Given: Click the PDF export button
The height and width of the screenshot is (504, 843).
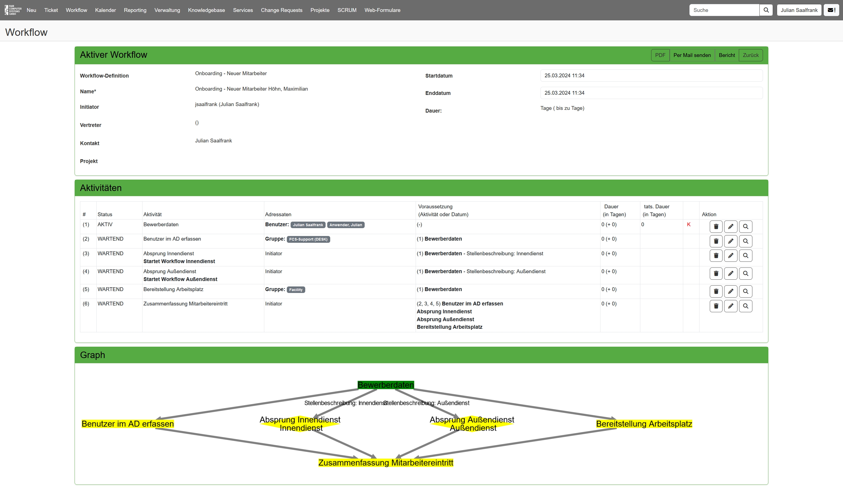Looking at the screenshot, I should coord(660,55).
